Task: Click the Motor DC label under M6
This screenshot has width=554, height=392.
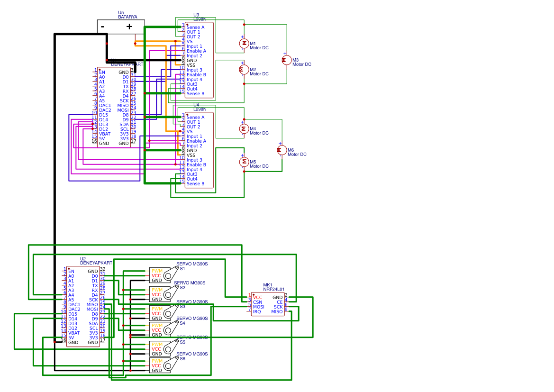Action: pyautogui.click(x=297, y=155)
